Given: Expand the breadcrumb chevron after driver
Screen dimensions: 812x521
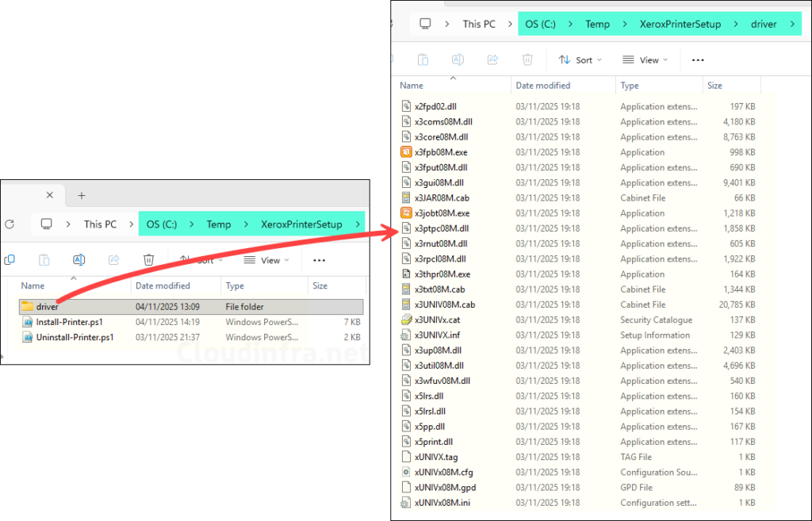Looking at the screenshot, I should click(x=791, y=24).
